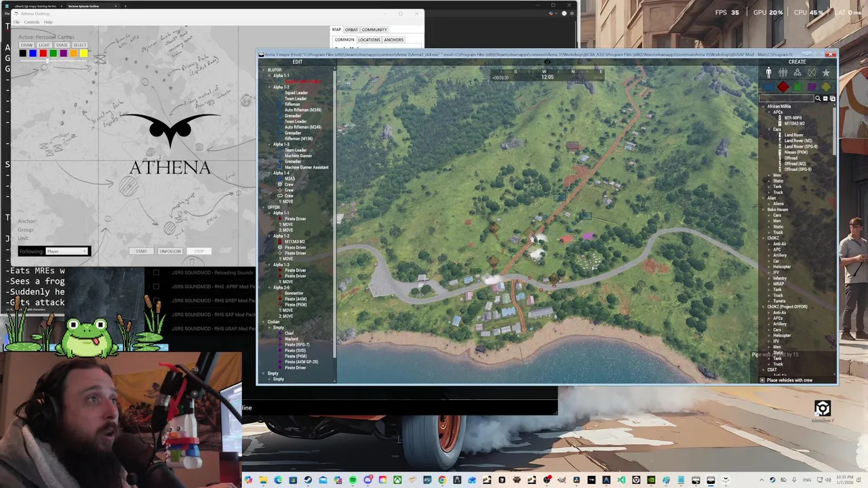The height and width of the screenshot is (488, 868).
Task: Expand the Boko Haram faction node
Action: coord(763,209)
